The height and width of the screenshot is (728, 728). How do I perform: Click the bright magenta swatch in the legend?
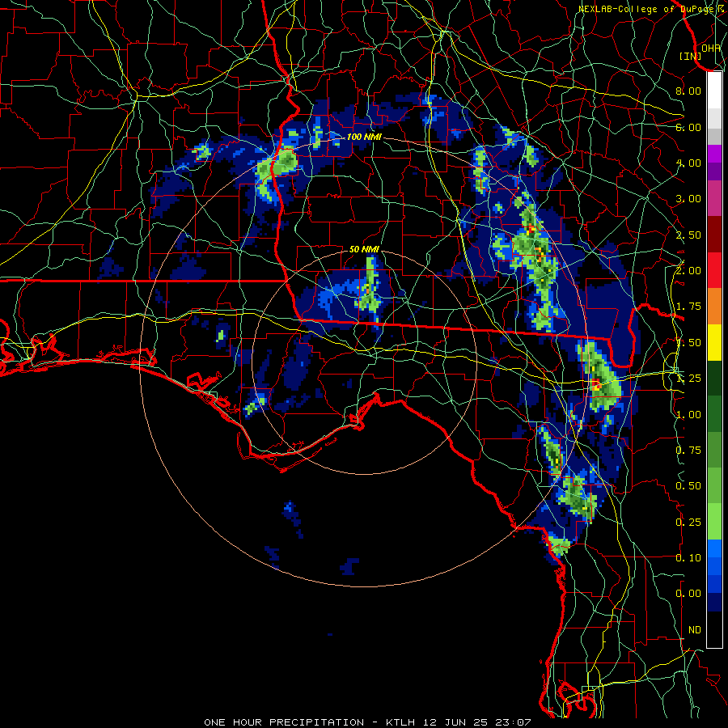(x=714, y=154)
